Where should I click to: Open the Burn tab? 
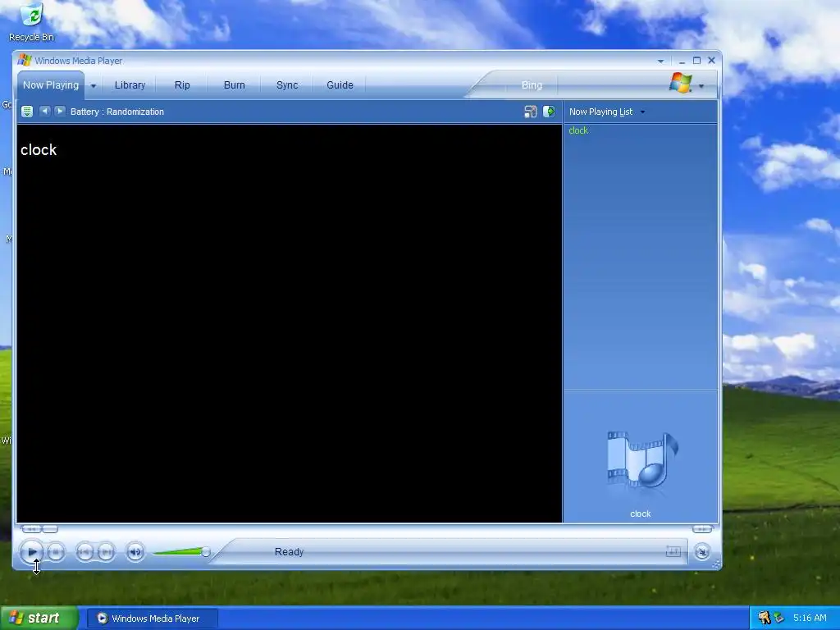234,85
